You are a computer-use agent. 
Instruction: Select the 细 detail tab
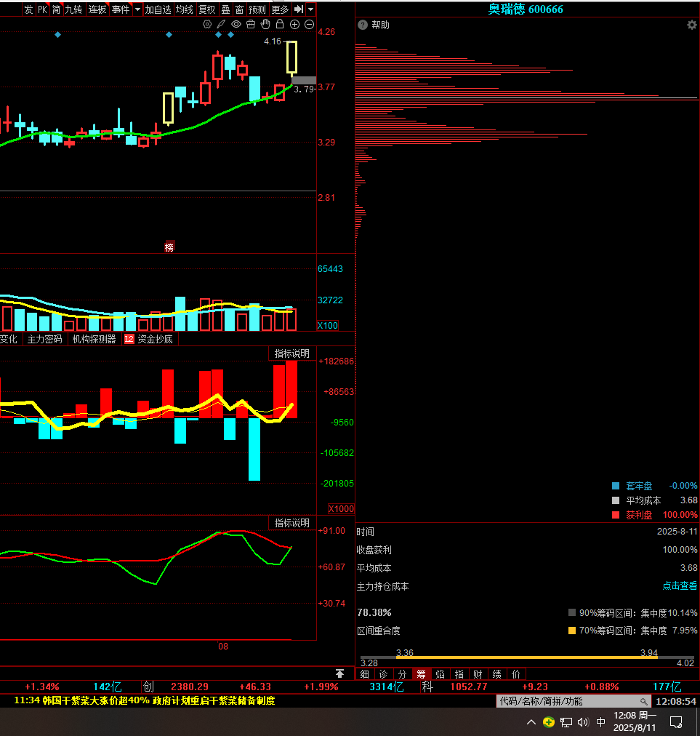click(x=365, y=674)
